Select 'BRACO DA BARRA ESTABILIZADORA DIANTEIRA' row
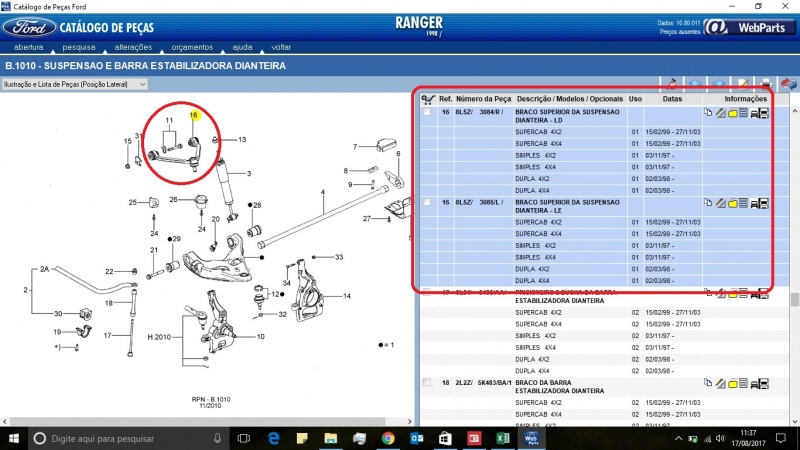Screen dimensions: 800x450 pos(605,387)
